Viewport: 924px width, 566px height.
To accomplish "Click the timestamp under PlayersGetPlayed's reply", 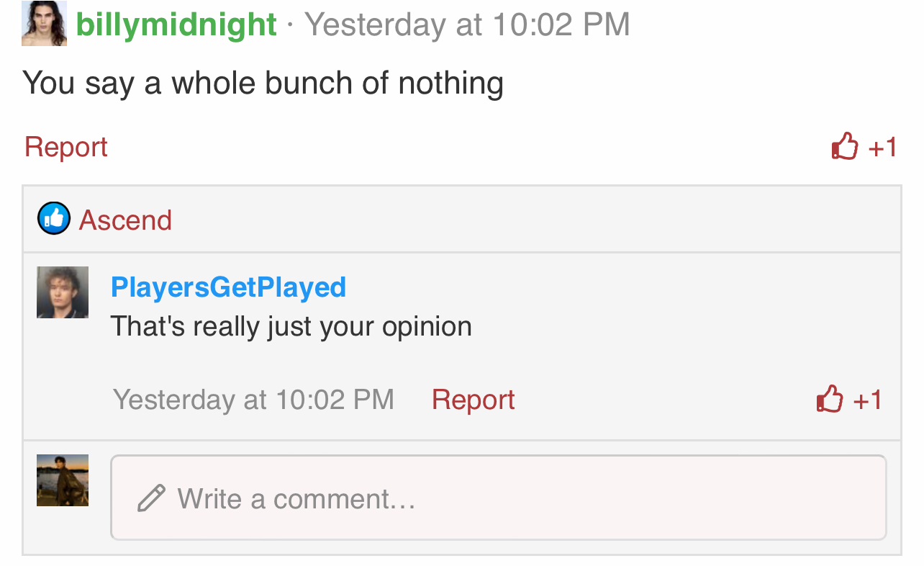I will click(x=253, y=400).
